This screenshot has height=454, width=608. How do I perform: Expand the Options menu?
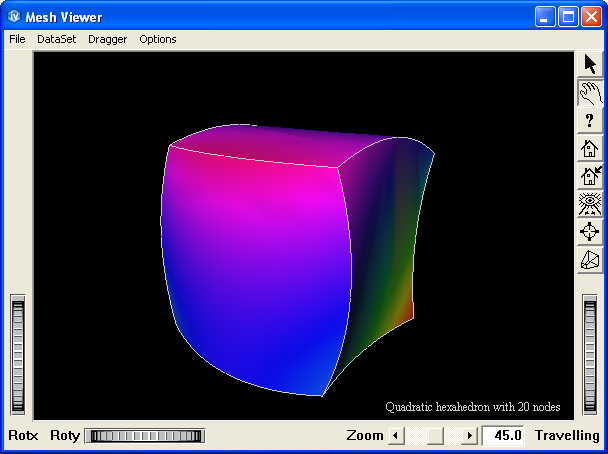coord(158,39)
